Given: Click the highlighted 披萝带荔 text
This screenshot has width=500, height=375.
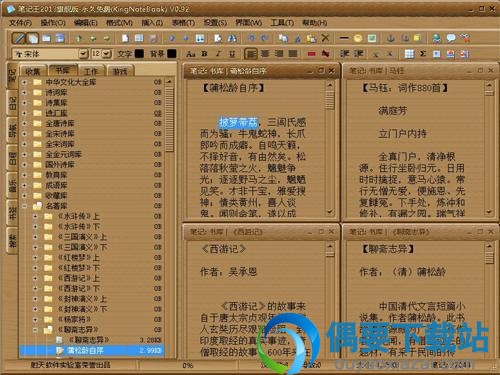Looking at the screenshot, I should click(239, 122).
